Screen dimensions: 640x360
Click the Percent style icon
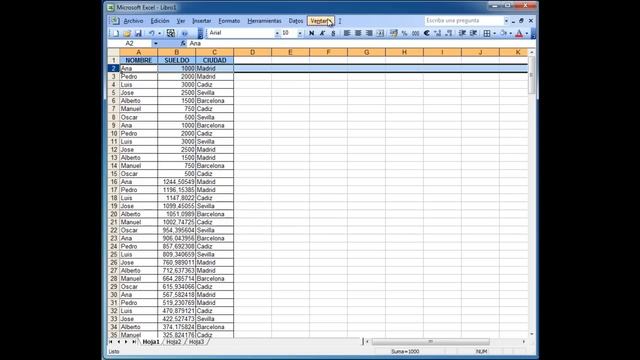404,33
